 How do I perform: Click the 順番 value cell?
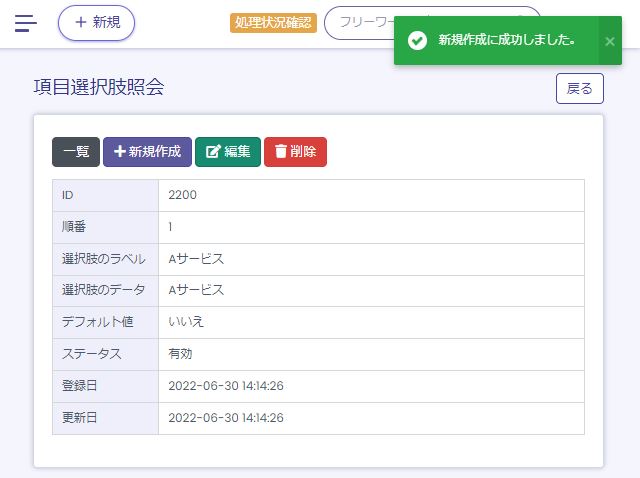click(171, 227)
